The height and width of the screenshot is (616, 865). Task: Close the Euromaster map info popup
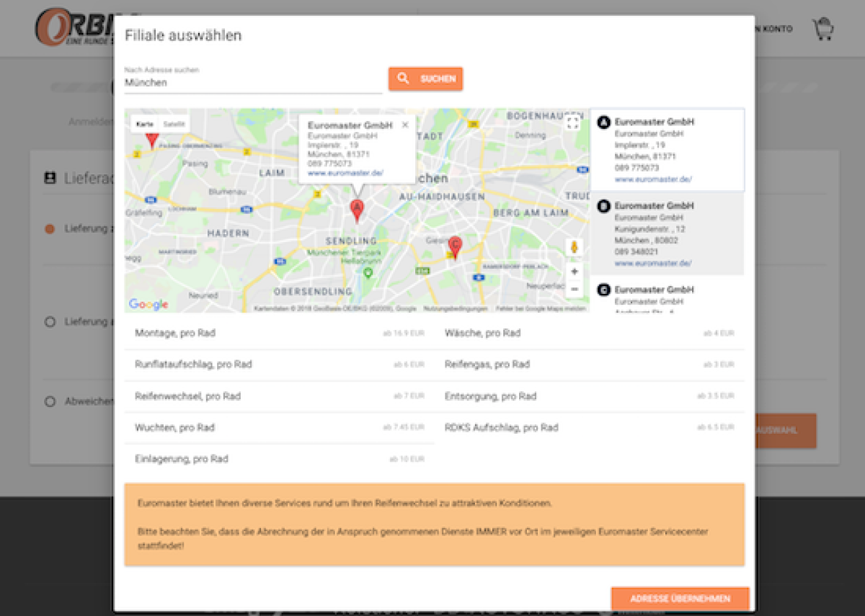point(405,125)
